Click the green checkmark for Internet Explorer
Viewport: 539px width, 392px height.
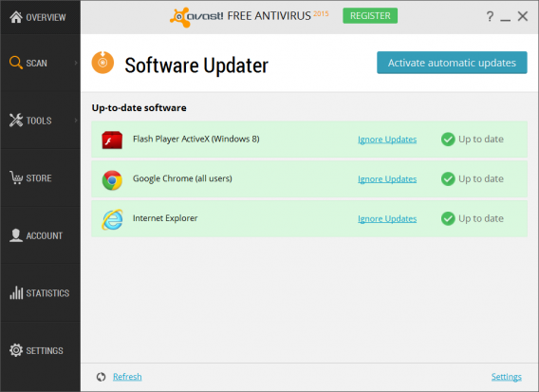(448, 218)
